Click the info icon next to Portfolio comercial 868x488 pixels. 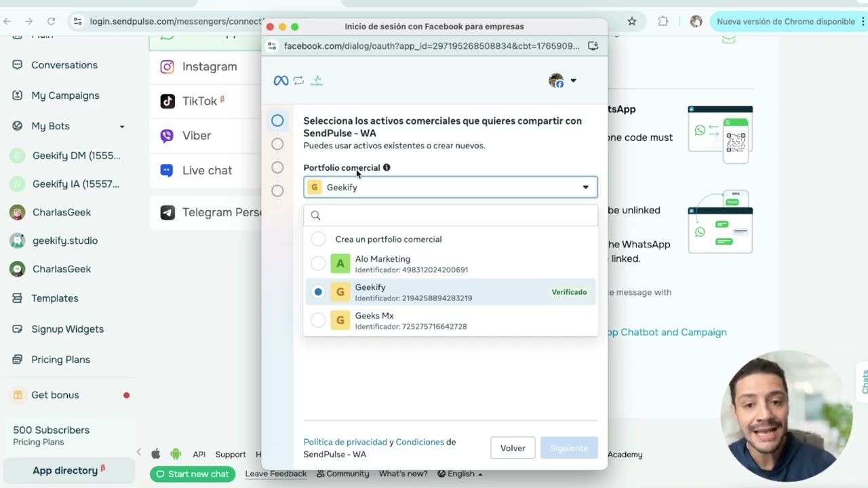pyautogui.click(x=387, y=167)
